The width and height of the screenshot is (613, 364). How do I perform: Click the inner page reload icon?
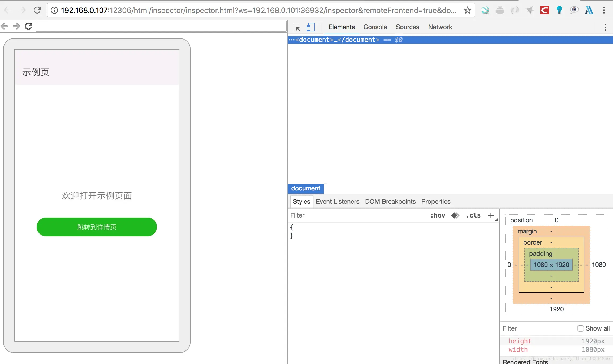pos(28,26)
